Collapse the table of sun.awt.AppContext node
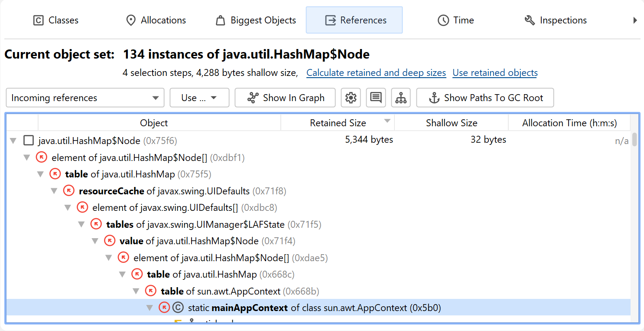The height and width of the screenshot is (331, 644). [136, 291]
